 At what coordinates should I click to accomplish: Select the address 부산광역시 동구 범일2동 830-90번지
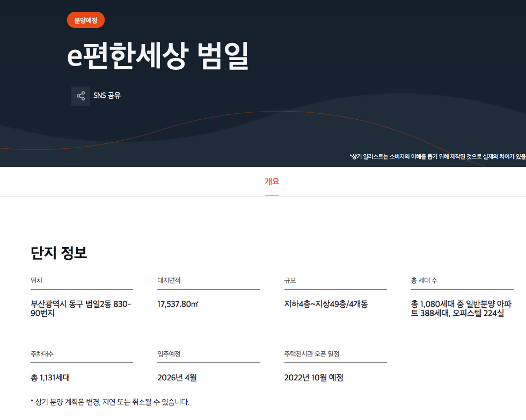[81, 308]
